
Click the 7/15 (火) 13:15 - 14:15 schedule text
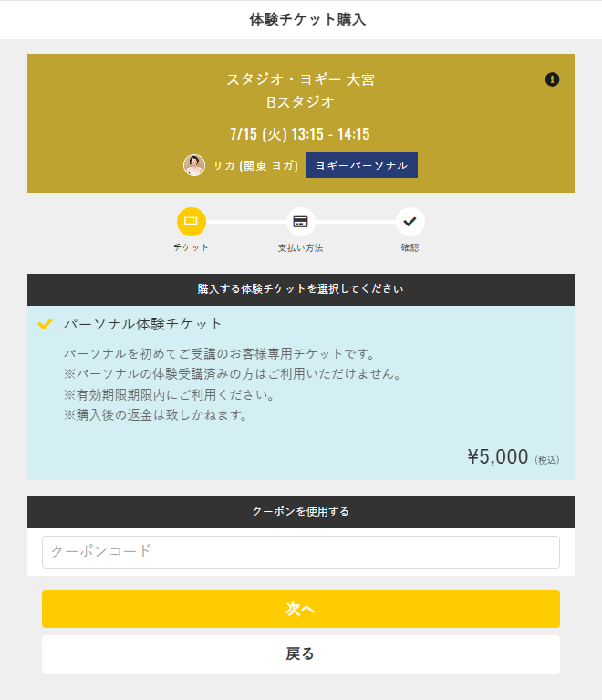click(x=300, y=134)
